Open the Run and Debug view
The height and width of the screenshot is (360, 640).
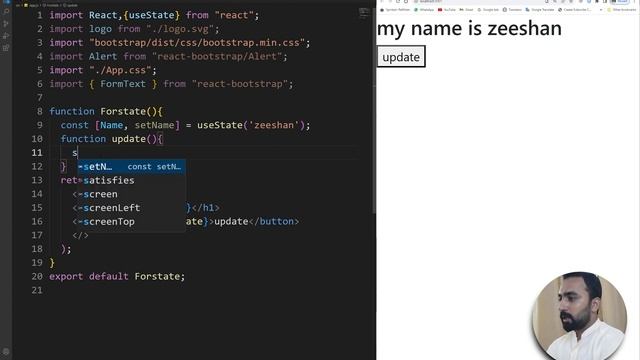pos(6,36)
